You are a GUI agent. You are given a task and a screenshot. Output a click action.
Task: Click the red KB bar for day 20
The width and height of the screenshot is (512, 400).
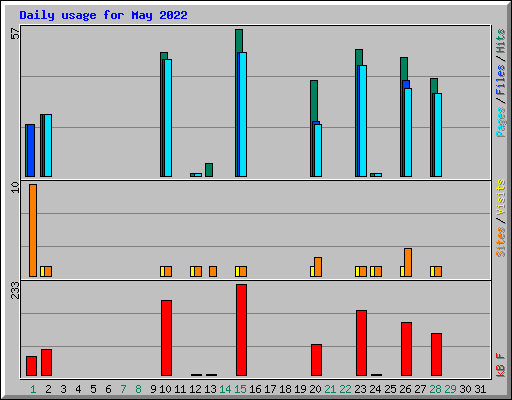pos(316,360)
